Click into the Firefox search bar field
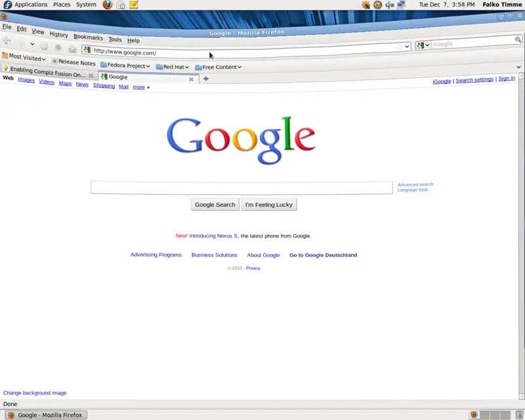Image resolution: width=525 pixels, height=420 pixels. pyautogui.click(x=472, y=42)
